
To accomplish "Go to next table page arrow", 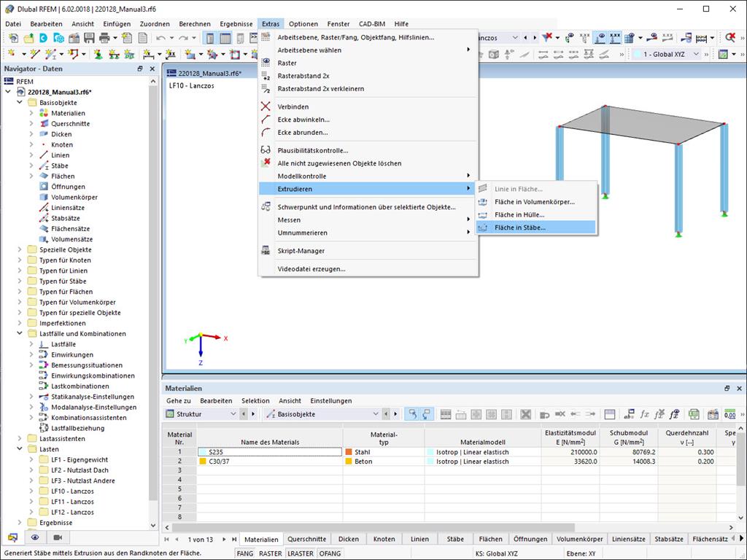I will (224, 540).
